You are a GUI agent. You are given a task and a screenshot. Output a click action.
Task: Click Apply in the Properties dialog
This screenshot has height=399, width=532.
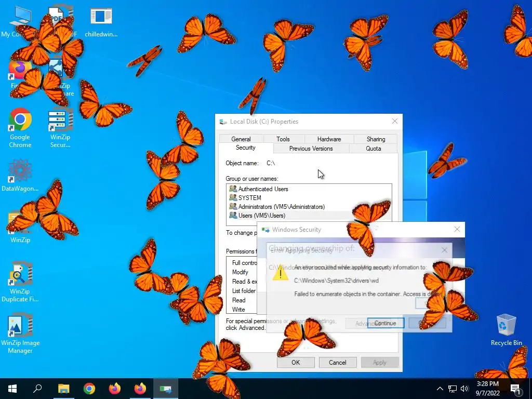click(x=380, y=362)
